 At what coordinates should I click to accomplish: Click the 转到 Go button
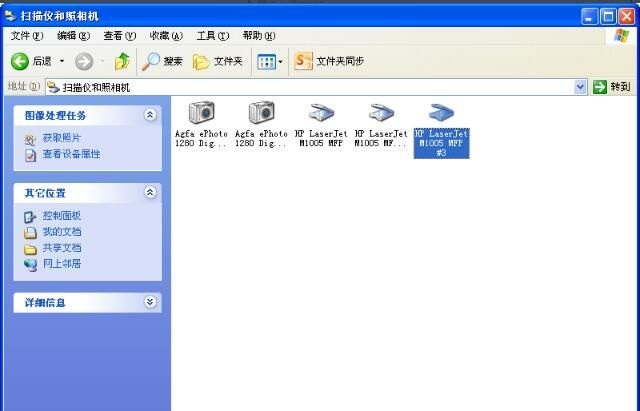(x=611, y=87)
